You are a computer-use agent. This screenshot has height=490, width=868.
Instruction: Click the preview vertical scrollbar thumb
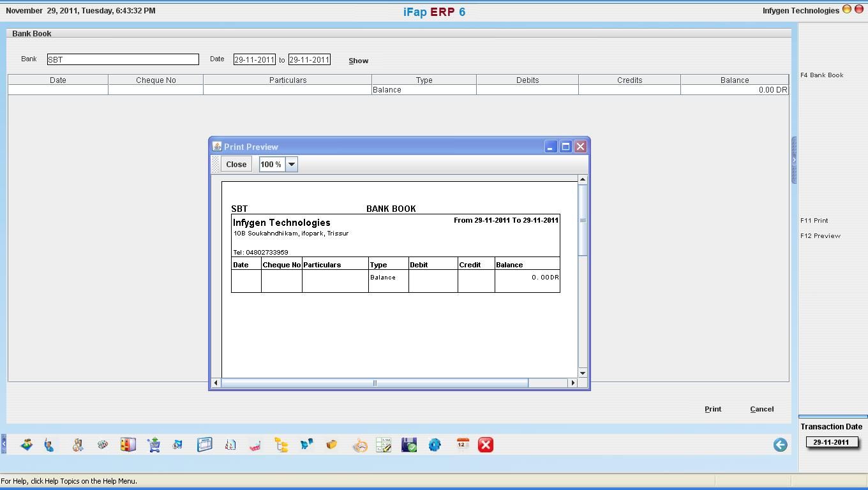click(582, 221)
